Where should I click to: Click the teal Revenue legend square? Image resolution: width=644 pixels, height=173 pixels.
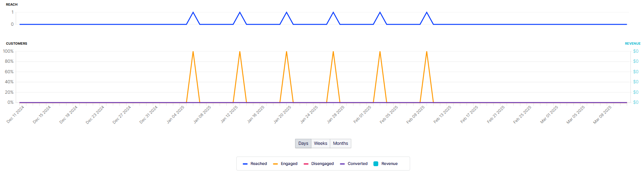(376, 164)
